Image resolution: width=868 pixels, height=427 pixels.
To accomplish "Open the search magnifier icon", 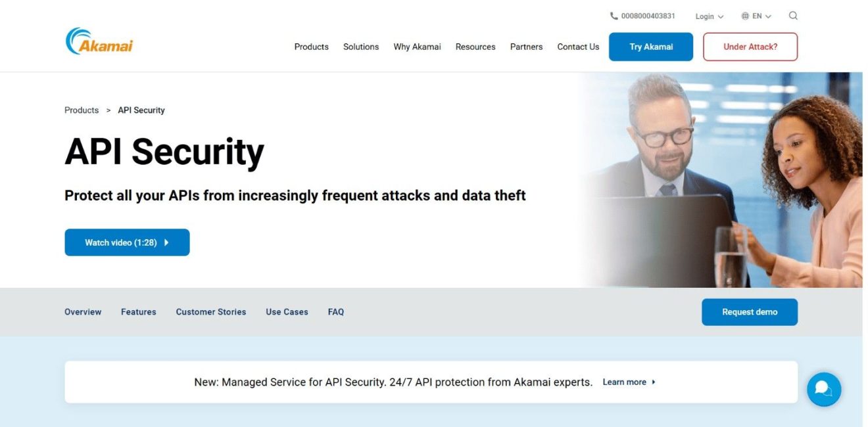I will tap(793, 15).
